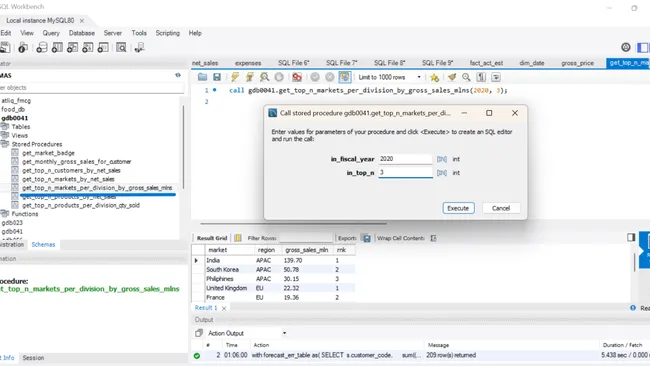Open SQL file with the folder icon
This screenshot has height=366, width=650.
(202, 77)
